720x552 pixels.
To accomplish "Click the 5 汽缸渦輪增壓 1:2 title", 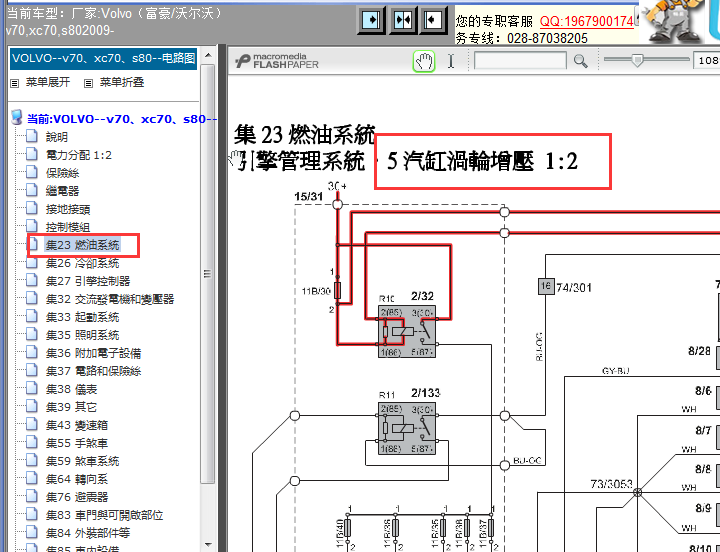I will pyautogui.click(x=482, y=161).
